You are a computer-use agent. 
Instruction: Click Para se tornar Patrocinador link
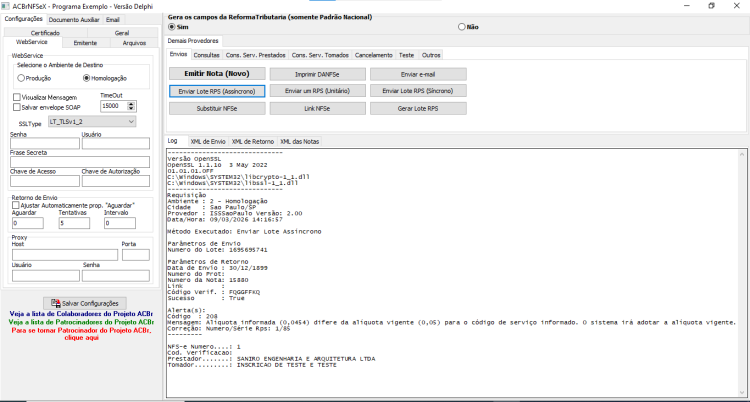click(81, 334)
